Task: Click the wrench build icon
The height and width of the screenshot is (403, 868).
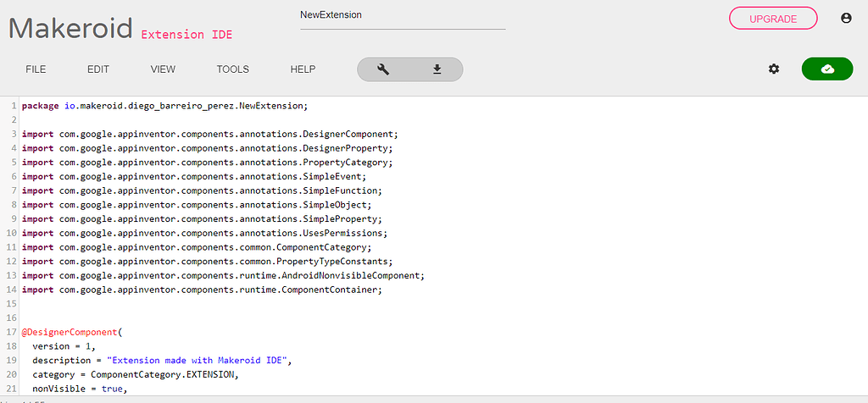Action: coord(383,69)
